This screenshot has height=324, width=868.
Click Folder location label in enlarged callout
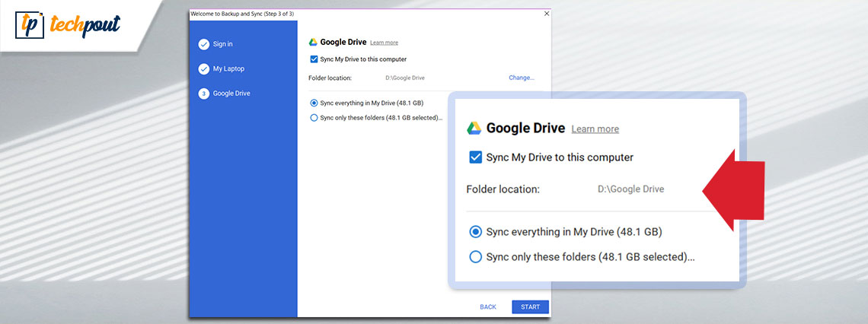pos(503,189)
